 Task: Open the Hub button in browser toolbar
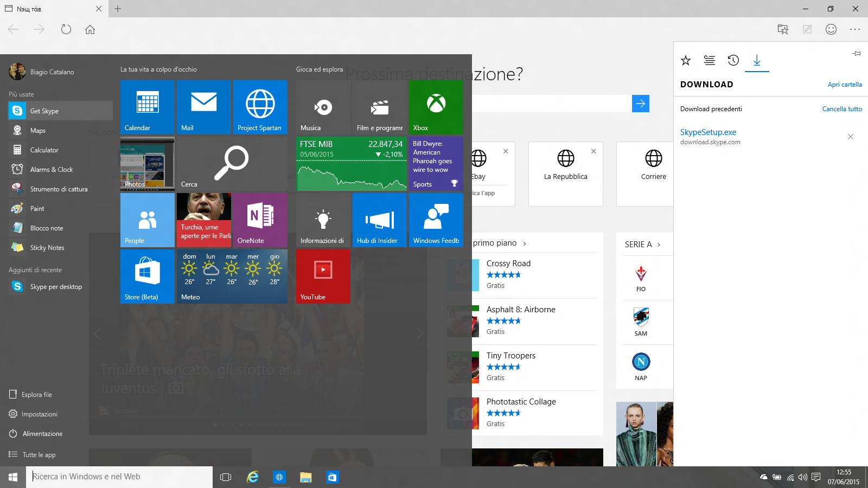click(783, 29)
